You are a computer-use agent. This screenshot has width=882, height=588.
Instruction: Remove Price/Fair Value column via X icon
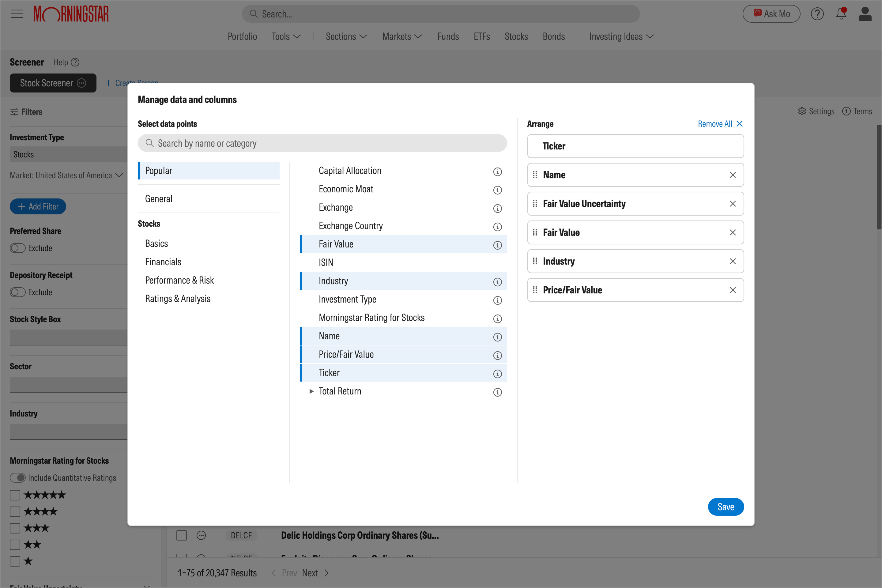click(x=732, y=290)
